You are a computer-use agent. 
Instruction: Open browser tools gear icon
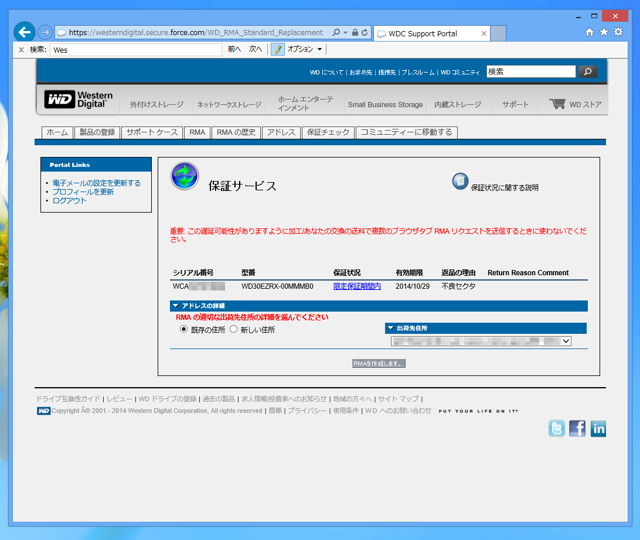coord(618,32)
